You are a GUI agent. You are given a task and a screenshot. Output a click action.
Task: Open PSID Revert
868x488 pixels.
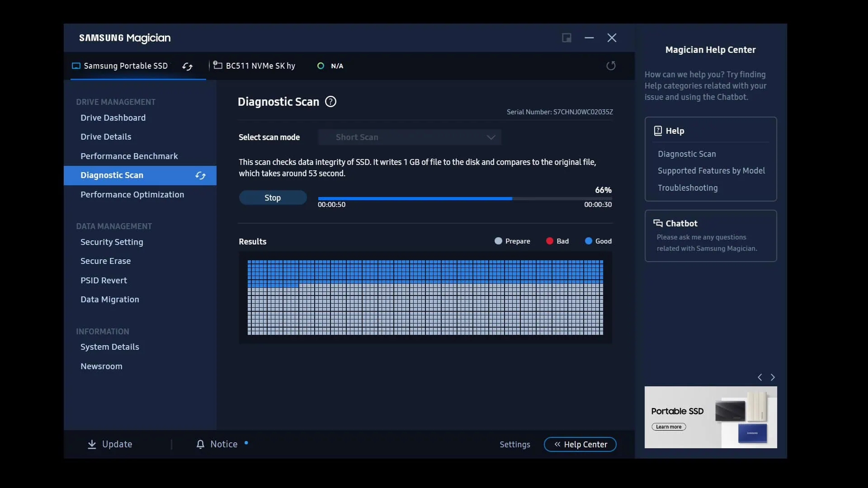104,281
